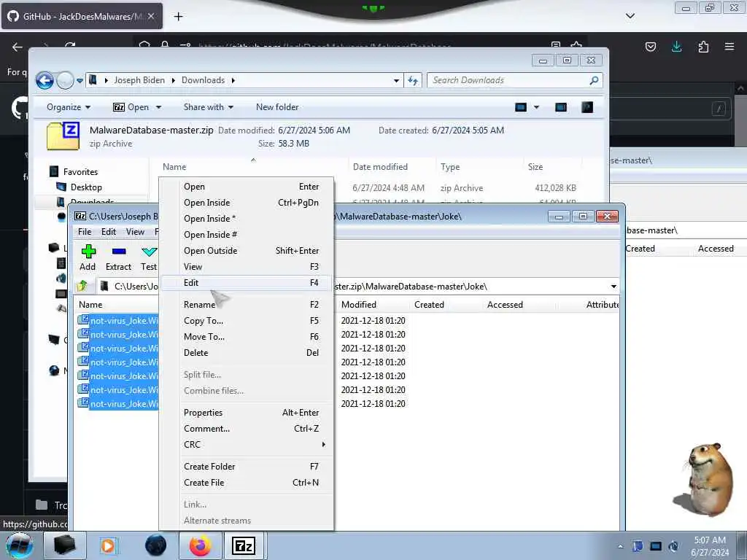Click Joseph Biden in Explorer breadcrumb

click(x=139, y=80)
